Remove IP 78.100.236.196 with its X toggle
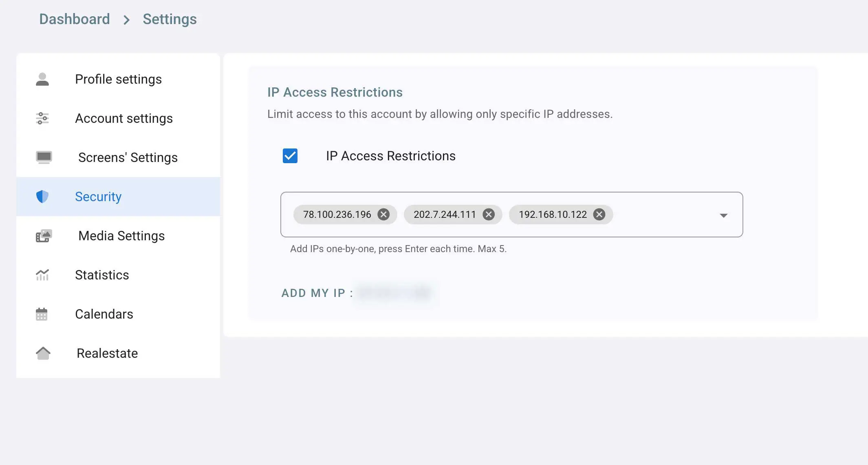 (x=383, y=214)
